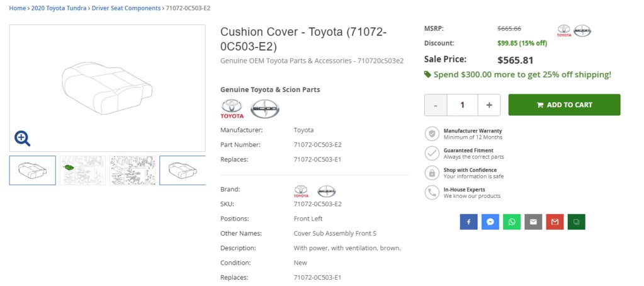Click the Sale Price value $565.81
This screenshot has width=644, height=286.
[x=516, y=60]
